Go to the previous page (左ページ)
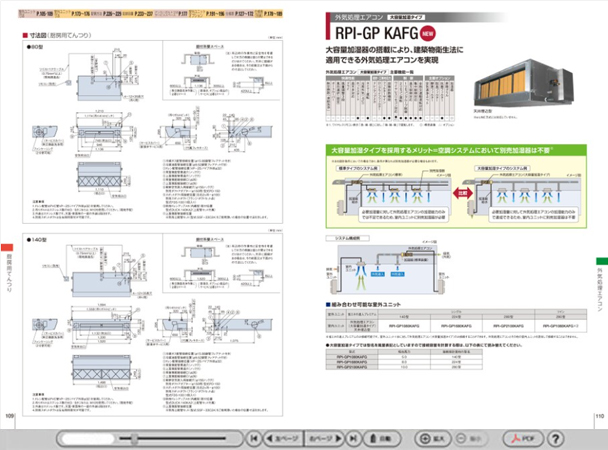608x450 pixels. [x=283, y=438]
